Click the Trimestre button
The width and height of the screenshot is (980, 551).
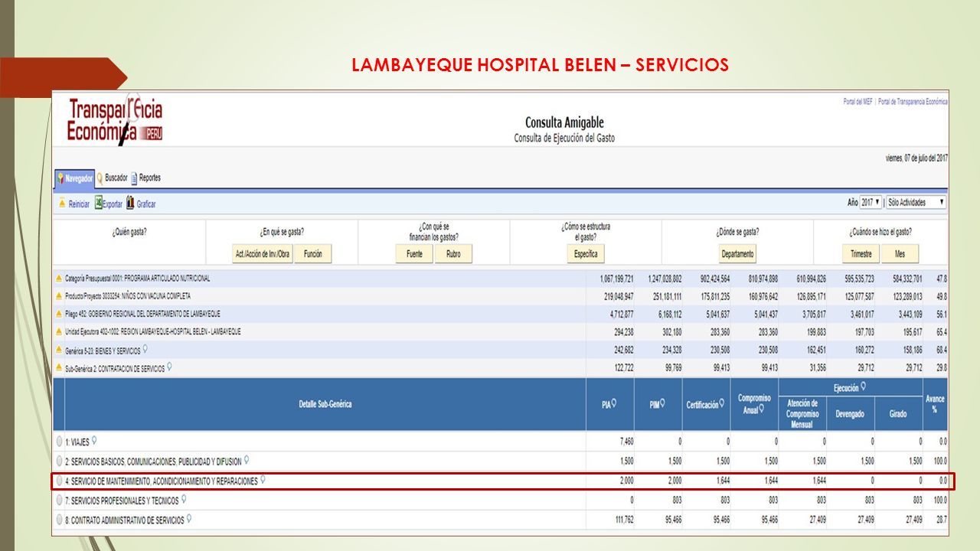click(x=861, y=254)
